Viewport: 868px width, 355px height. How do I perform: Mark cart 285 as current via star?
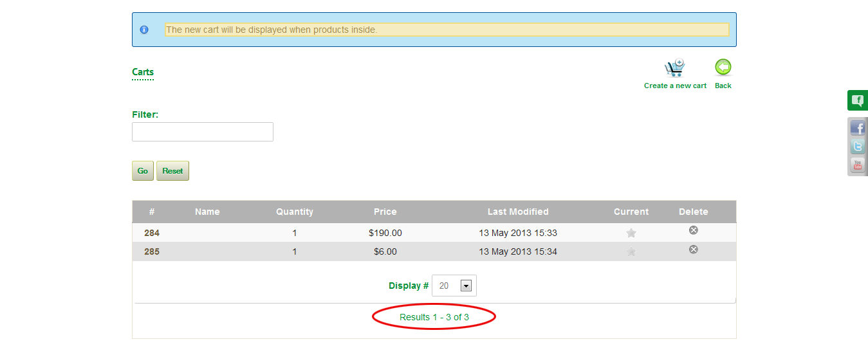(631, 252)
